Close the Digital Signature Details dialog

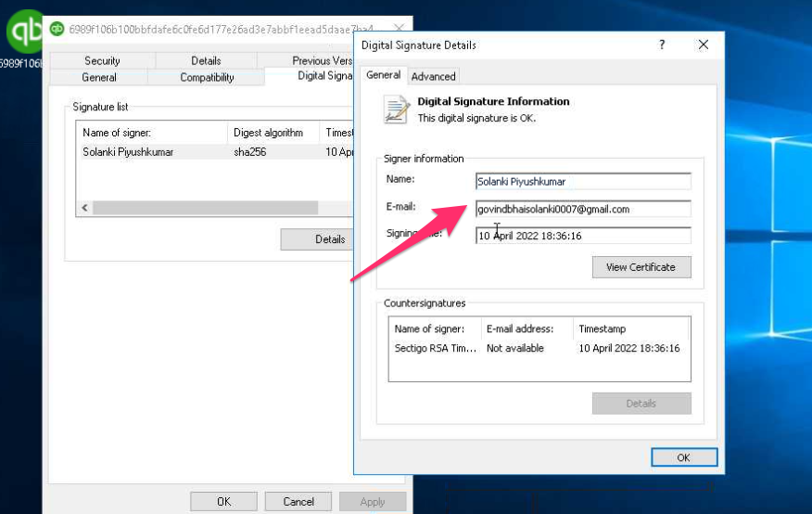click(x=703, y=45)
